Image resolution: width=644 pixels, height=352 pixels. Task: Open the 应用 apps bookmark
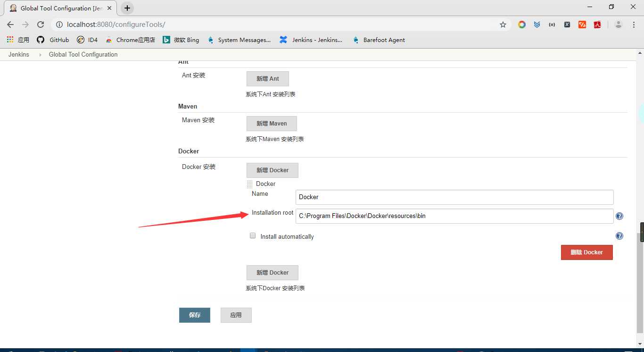click(18, 40)
